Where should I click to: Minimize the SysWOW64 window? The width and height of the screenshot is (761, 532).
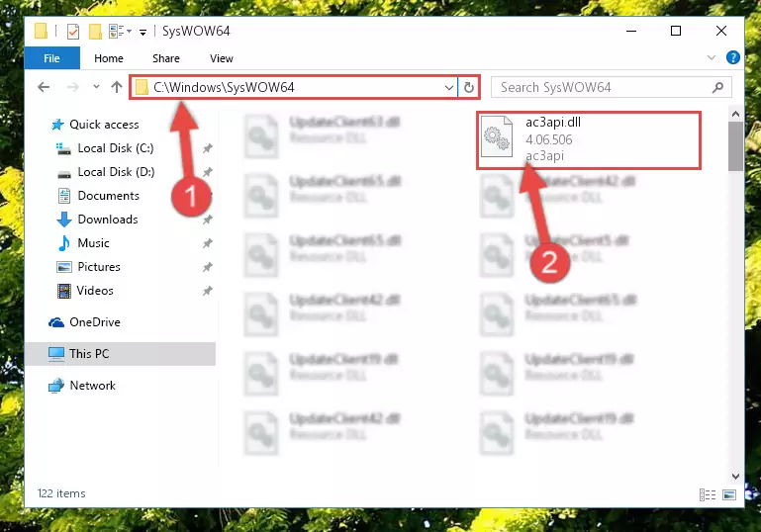click(x=631, y=31)
